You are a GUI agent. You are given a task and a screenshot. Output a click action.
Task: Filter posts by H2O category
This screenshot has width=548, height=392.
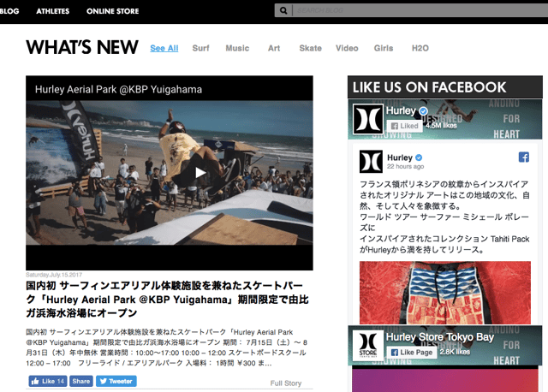[x=420, y=48]
